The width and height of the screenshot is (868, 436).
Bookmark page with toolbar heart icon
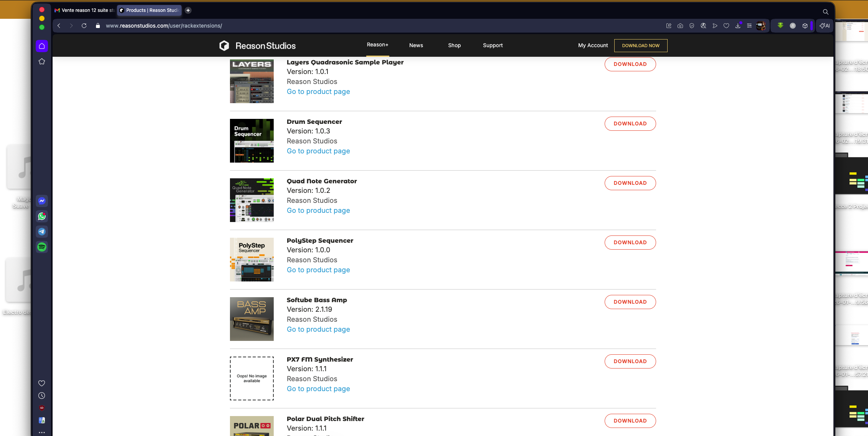[726, 26]
